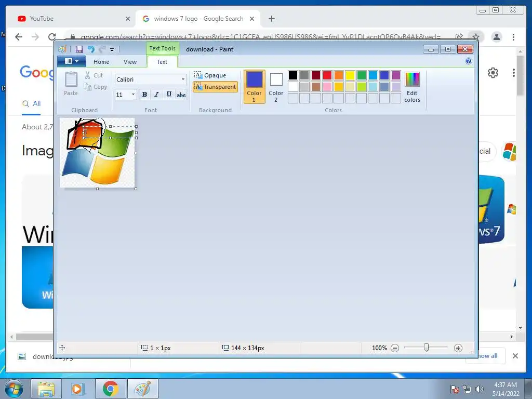The width and height of the screenshot is (532, 399).
Task: Open a new Chrome tab
Action: [271, 19]
